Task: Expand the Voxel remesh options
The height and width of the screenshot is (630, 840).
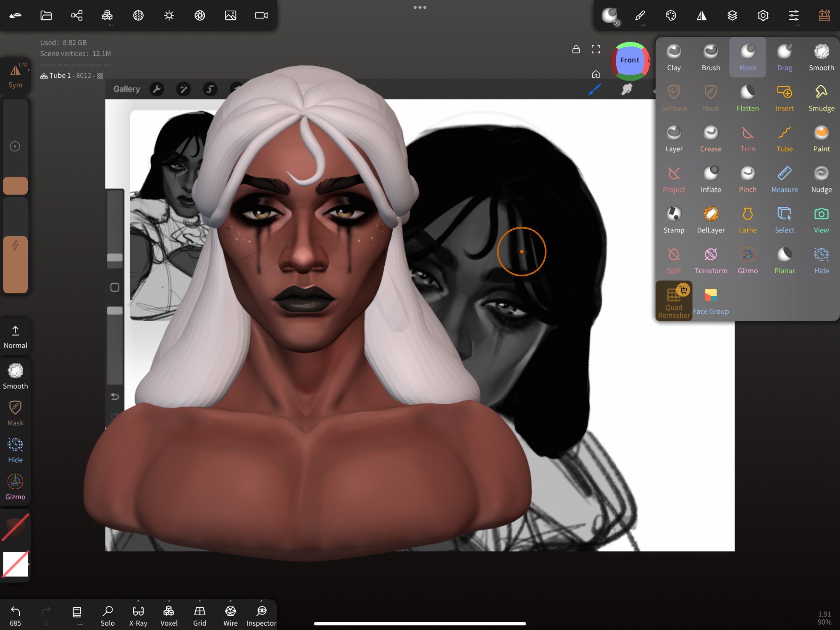Action: (169, 601)
